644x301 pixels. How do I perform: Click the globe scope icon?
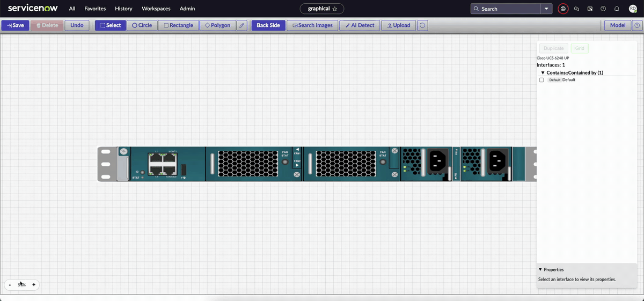click(x=563, y=9)
